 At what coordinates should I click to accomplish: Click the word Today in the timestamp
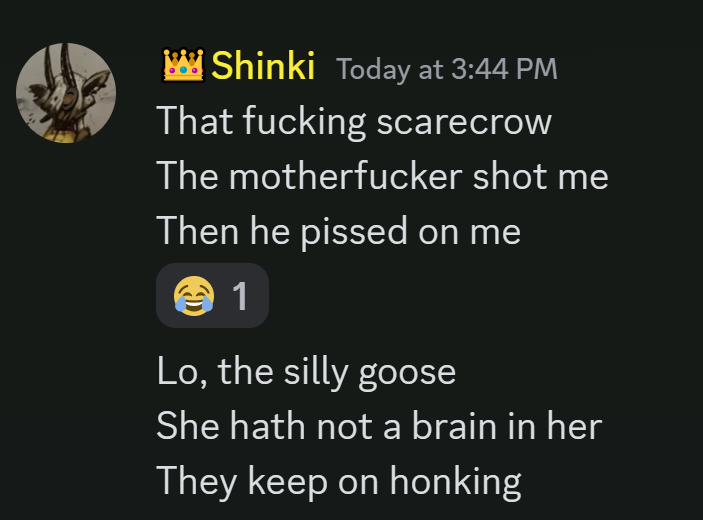(x=373, y=70)
